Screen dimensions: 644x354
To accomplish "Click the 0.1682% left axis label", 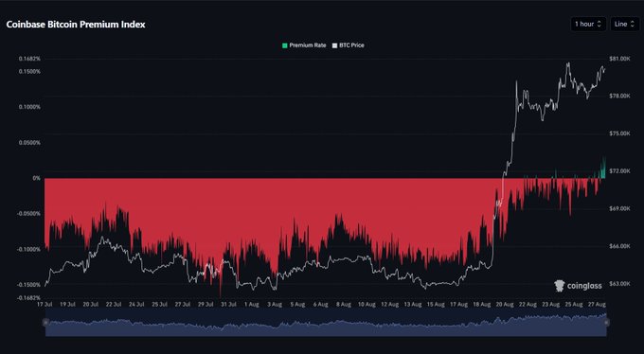I will [x=29, y=59].
